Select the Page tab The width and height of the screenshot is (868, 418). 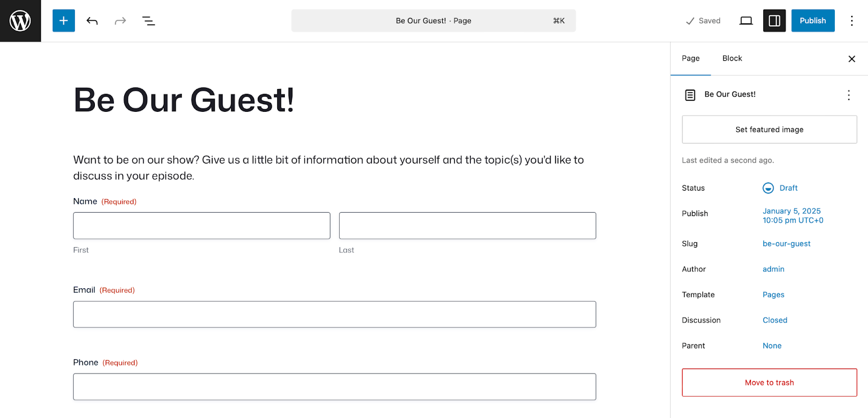click(691, 58)
